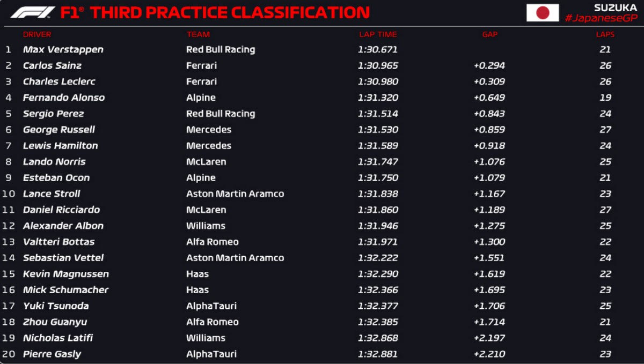The height and width of the screenshot is (364, 644).
Task: Select Fernando Alonso's name
Action: 63,98
